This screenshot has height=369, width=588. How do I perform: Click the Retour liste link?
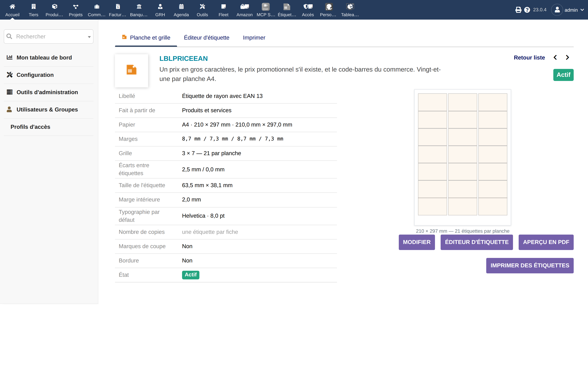pos(529,58)
